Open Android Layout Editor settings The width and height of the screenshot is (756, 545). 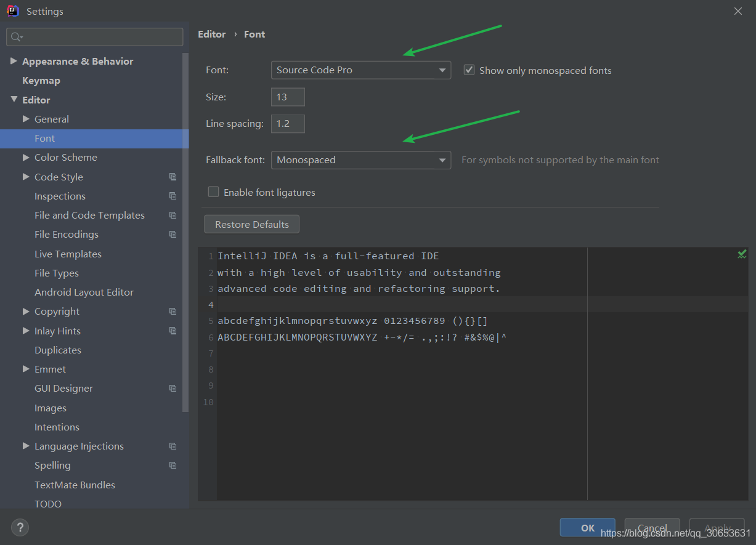click(84, 292)
